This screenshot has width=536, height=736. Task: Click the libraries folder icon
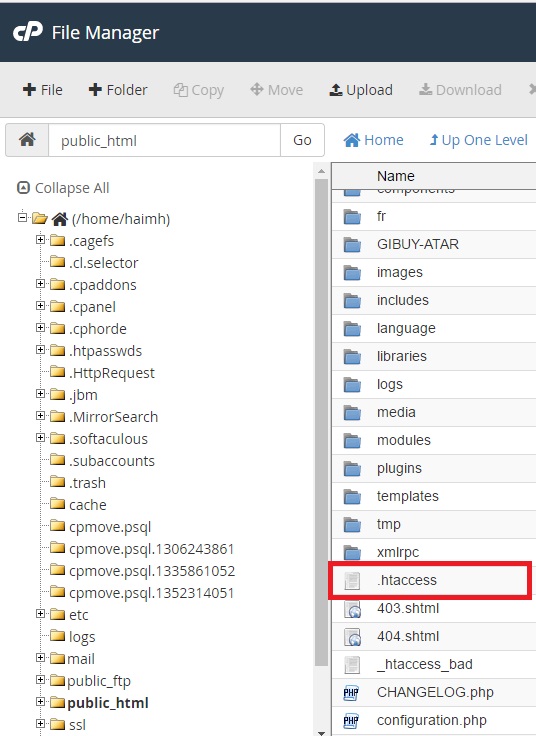pyautogui.click(x=352, y=357)
